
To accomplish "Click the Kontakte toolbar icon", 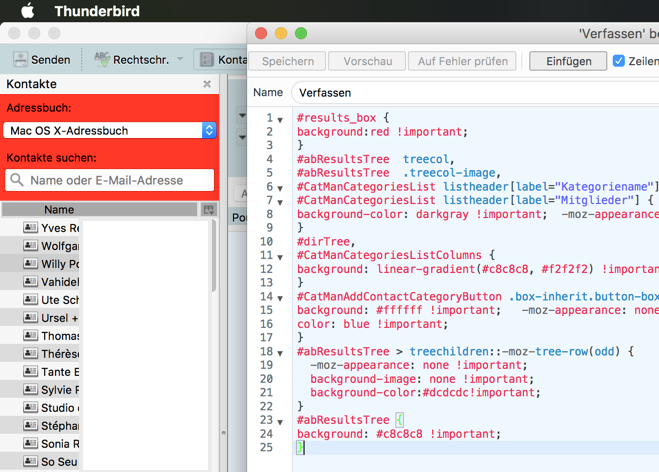I will coord(207,60).
